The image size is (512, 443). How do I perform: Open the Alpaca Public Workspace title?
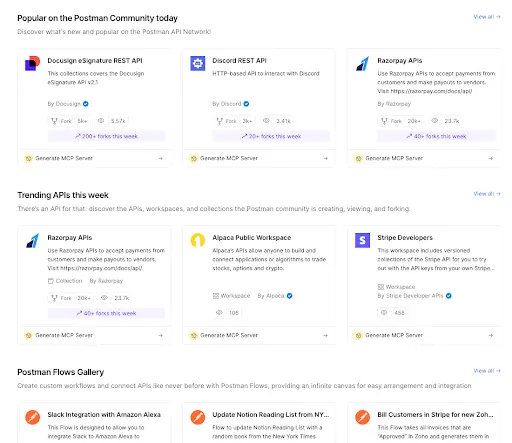(x=252, y=238)
